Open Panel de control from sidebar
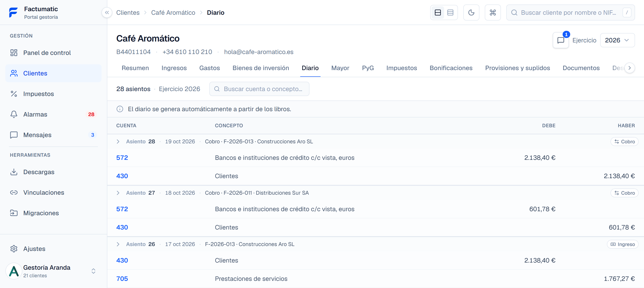The width and height of the screenshot is (644, 288). pyautogui.click(x=53, y=53)
